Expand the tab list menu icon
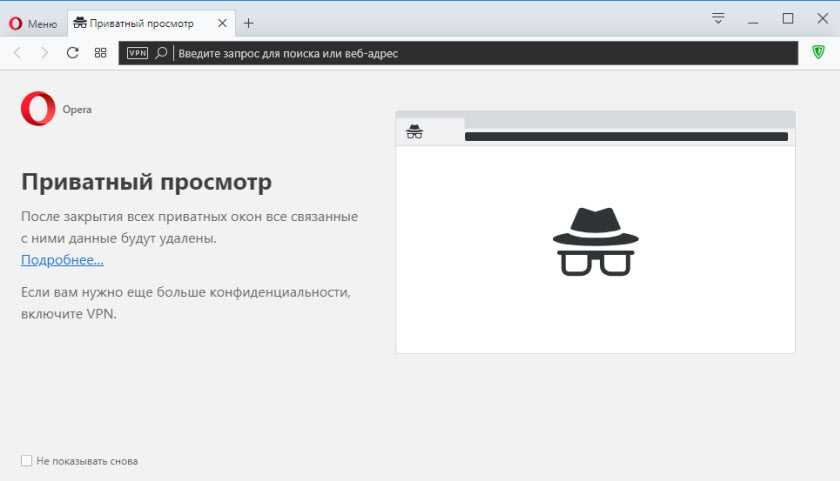The image size is (840, 481). click(718, 18)
